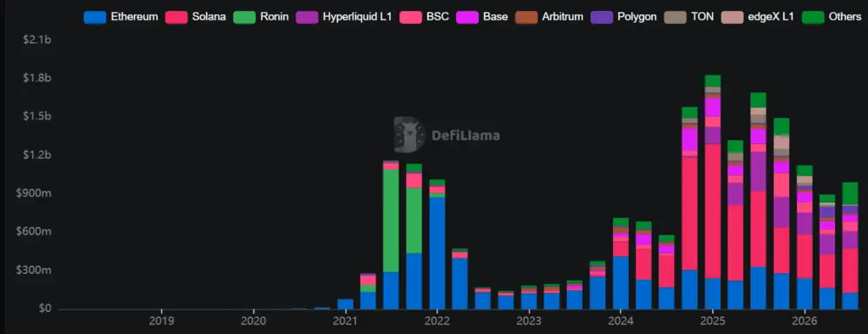Click the 2025 x-axis label
Image resolution: width=868 pixels, height=334 pixels.
pyautogui.click(x=712, y=320)
